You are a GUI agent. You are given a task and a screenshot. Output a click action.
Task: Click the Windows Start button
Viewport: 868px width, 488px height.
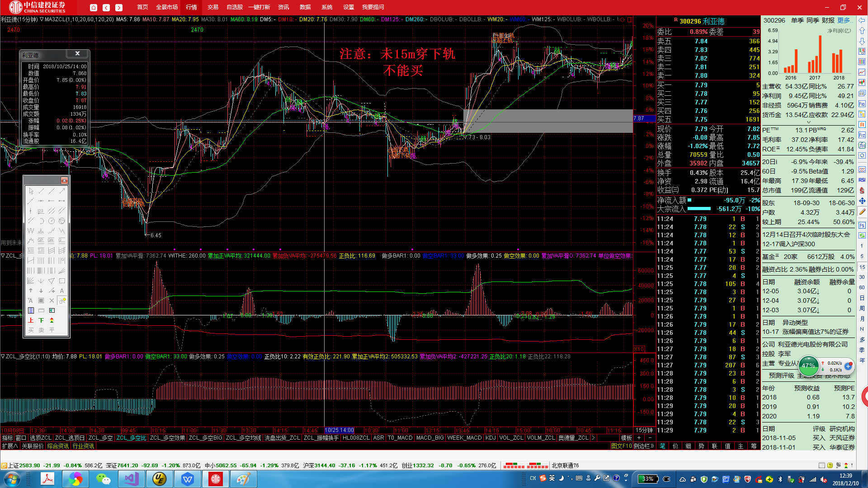(x=12, y=479)
